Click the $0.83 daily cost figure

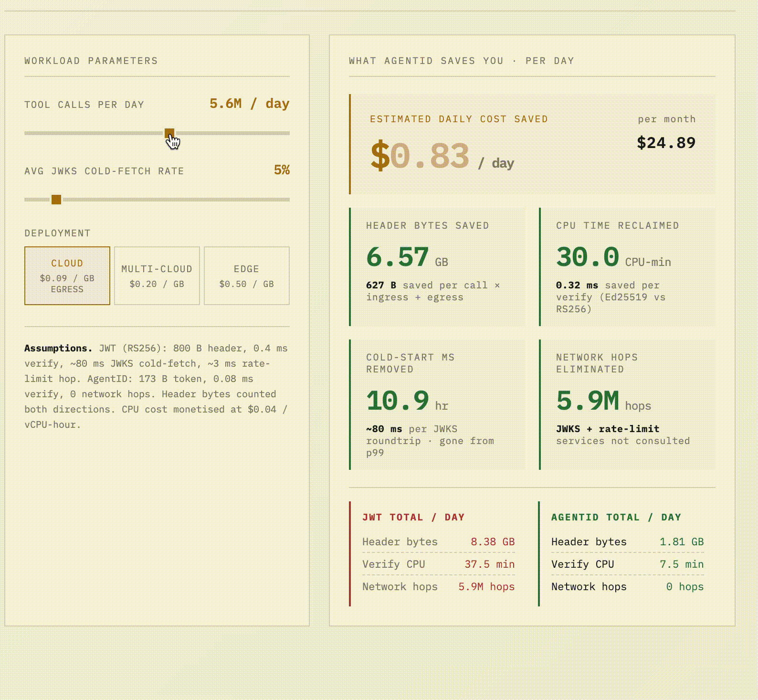420,156
